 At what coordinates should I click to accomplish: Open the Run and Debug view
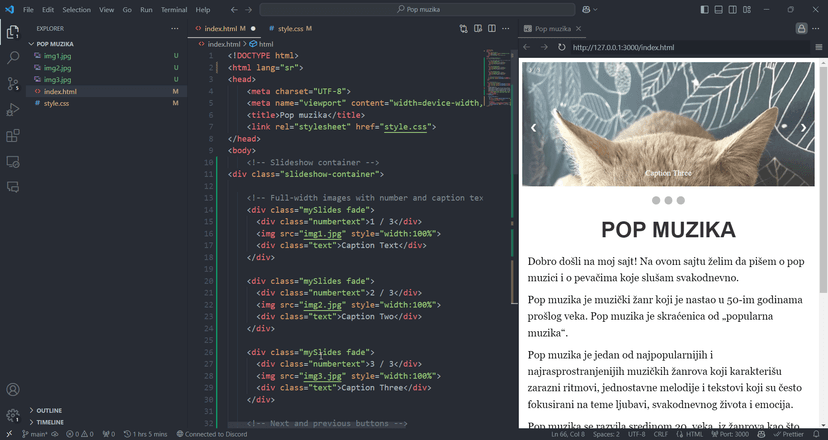(13, 110)
